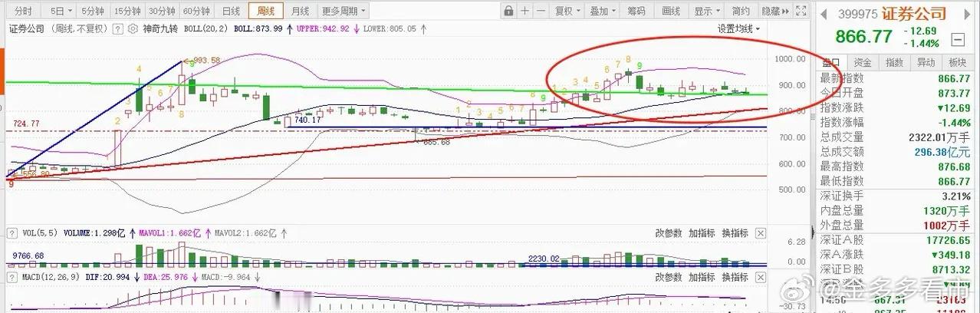Click the lock icon in chart toolbar
The width and height of the screenshot is (980, 313).
[x=508, y=11]
